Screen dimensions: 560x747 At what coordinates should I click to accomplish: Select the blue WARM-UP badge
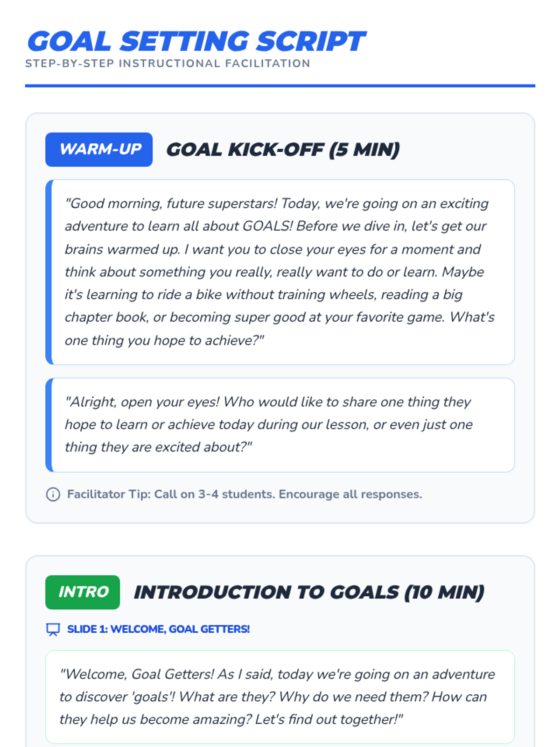(x=99, y=149)
